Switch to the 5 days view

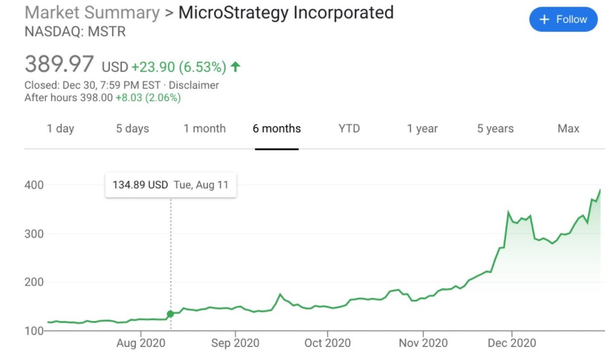[132, 128]
